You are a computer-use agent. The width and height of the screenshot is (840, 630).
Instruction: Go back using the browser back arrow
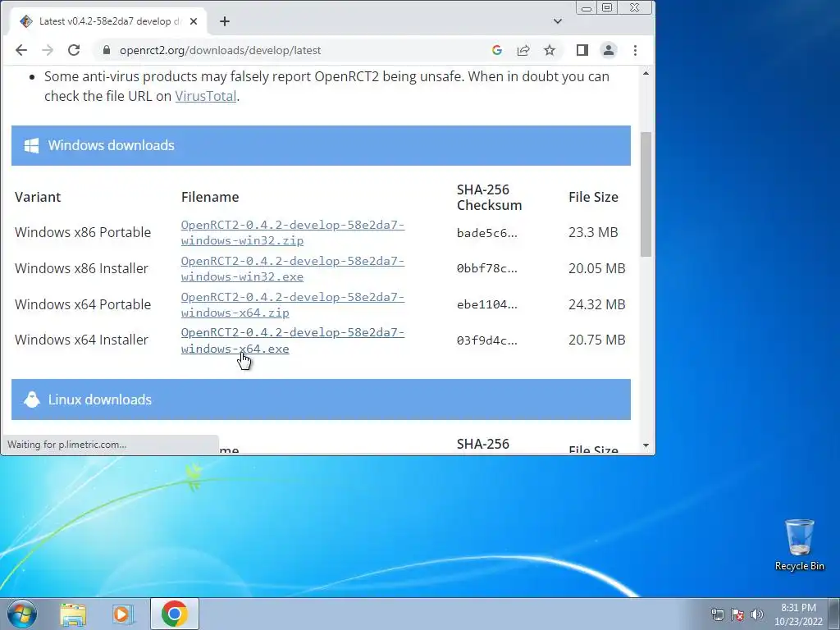(21, 50)
